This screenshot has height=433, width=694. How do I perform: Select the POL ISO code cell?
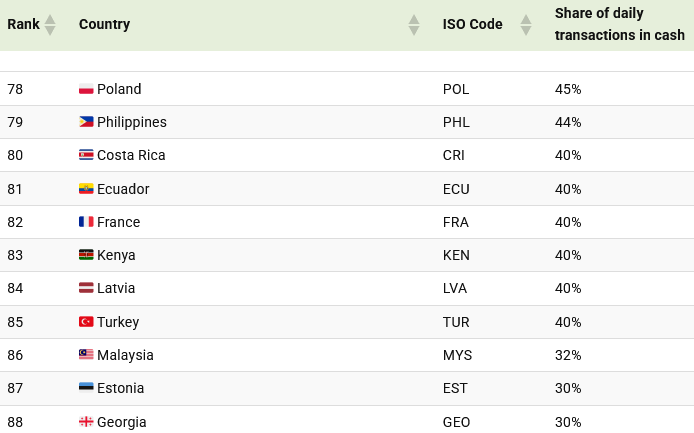(x=456, y=89)
